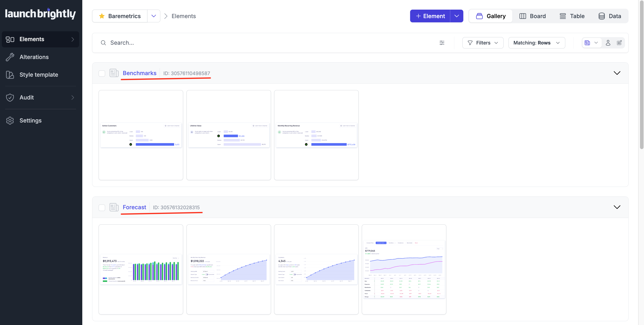This screenshot has height=325, width=644.
Task: Open Settings via the gear icon
Action: point(10,120)
